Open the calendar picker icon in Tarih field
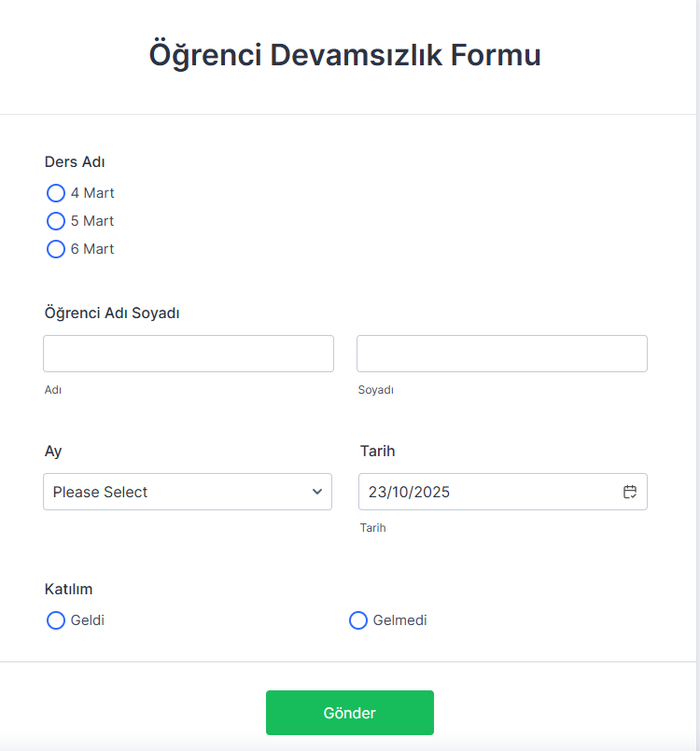This screenshot has height=751, width=700. coord(630,492)
